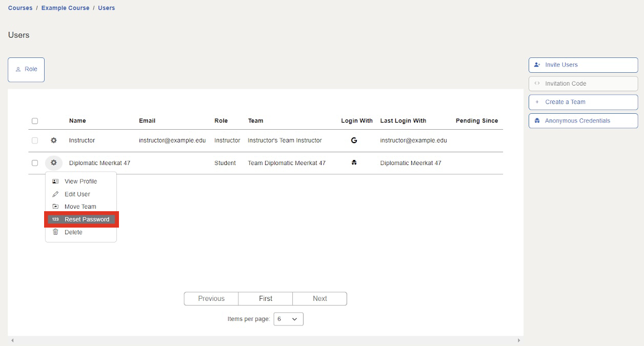
Task: Select Reset Password in the context menu
Action: (81, 219)
